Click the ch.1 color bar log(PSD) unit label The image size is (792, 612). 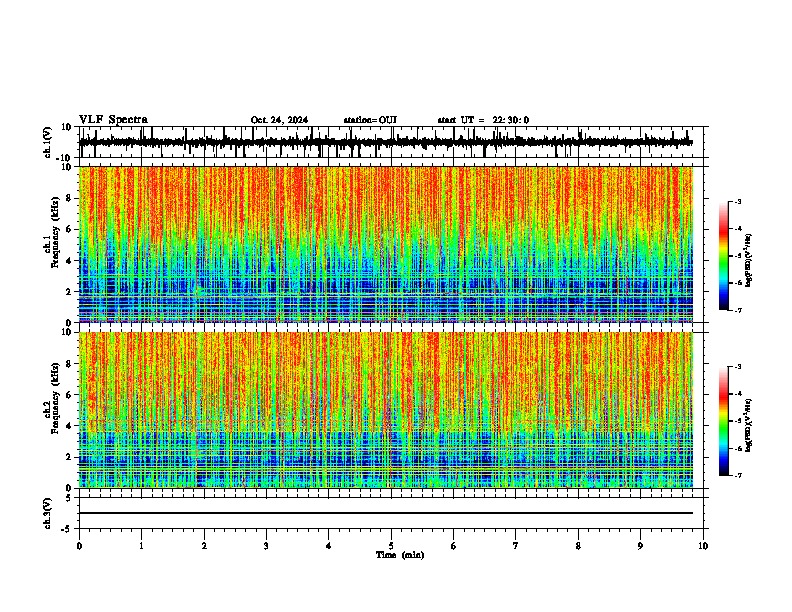pos(749,260)
